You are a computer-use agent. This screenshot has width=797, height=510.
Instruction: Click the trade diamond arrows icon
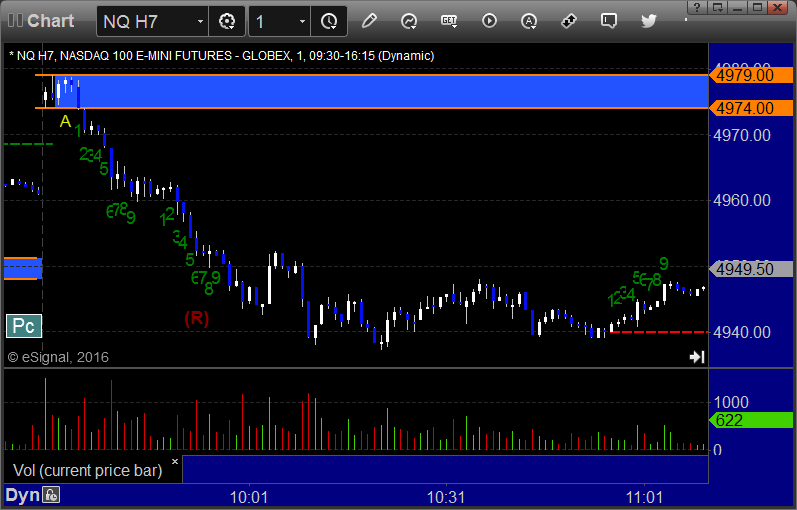[569, 21]
